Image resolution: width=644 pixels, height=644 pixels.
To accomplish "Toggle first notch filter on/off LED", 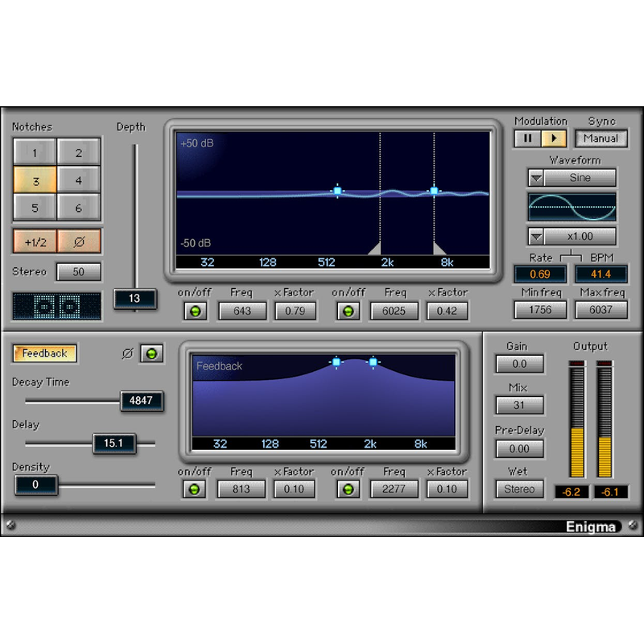I will 195,311.
